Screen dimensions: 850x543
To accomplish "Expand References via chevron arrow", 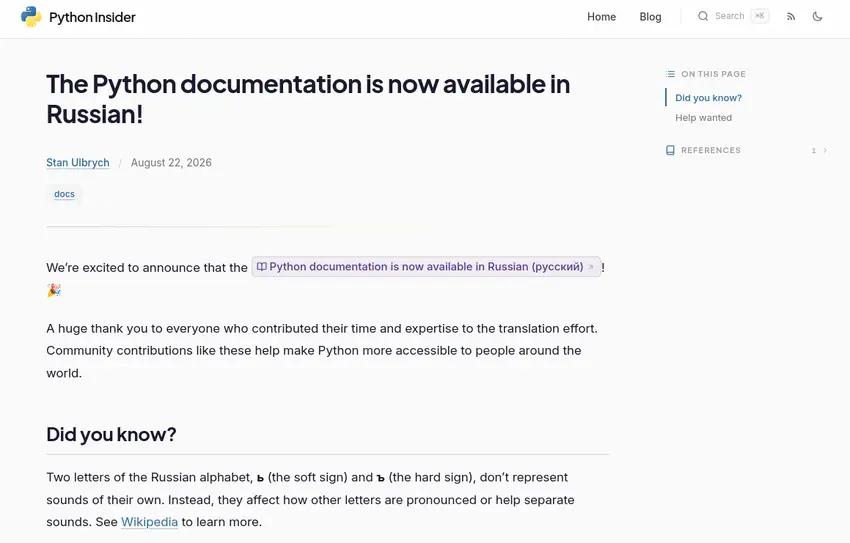I will 825,150.
